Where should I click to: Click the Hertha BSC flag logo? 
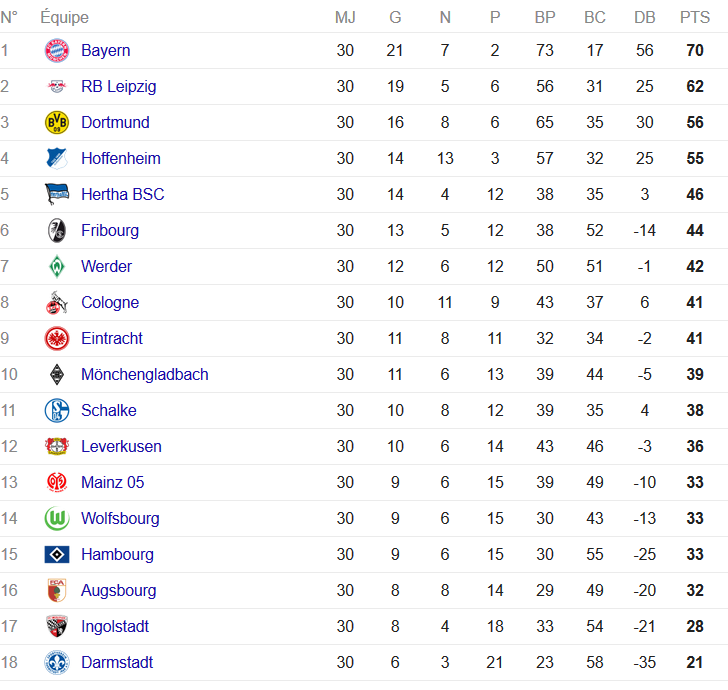(x=57, y=194)
